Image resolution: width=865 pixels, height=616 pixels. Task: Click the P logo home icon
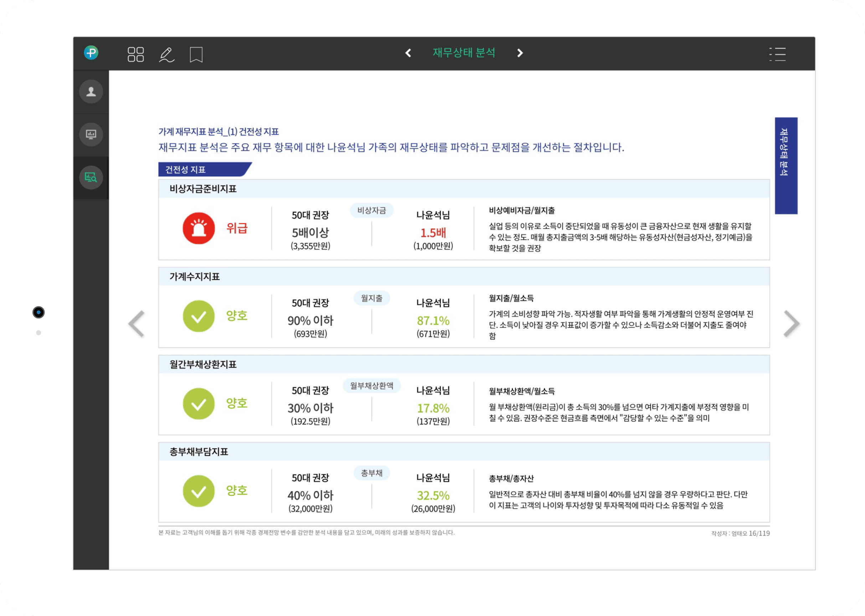click(x=91, y=53)
